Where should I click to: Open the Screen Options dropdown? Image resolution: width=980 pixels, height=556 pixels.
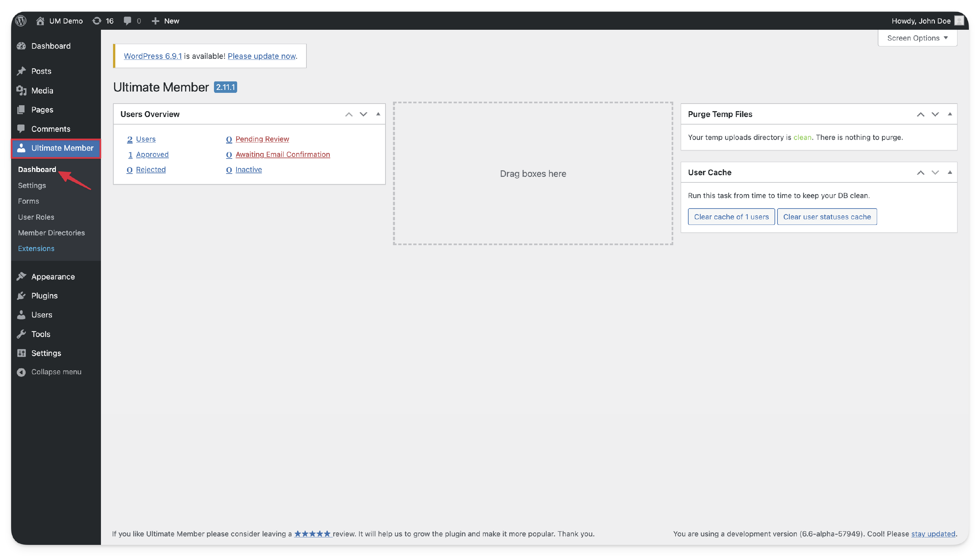click(x=917, y=38)
